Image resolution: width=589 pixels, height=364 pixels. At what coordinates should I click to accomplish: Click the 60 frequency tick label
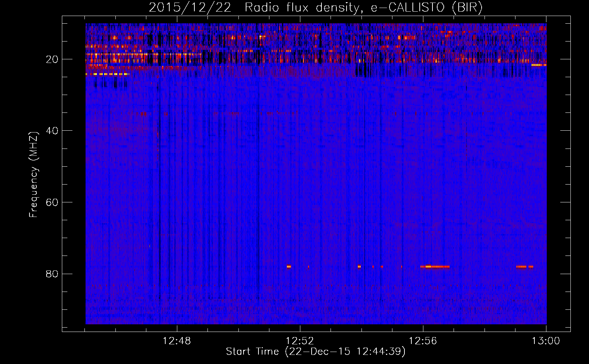tap(52, 202)
